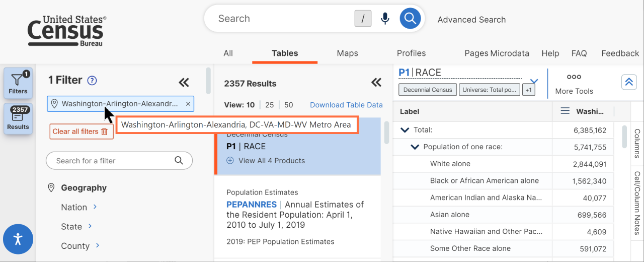The height and width of the screenshot is (262, 644).
Task: Select the Tables tab
Action: click(x=285, y=53)
